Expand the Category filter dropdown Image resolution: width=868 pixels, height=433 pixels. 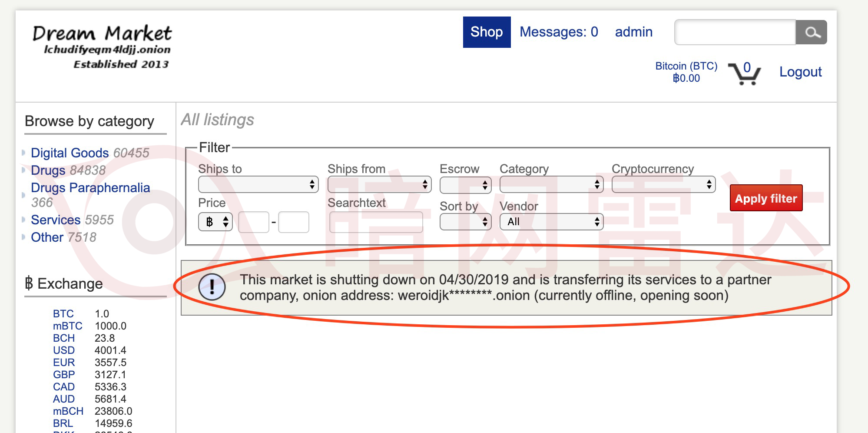pyautogui.click(x=551, y=185)
